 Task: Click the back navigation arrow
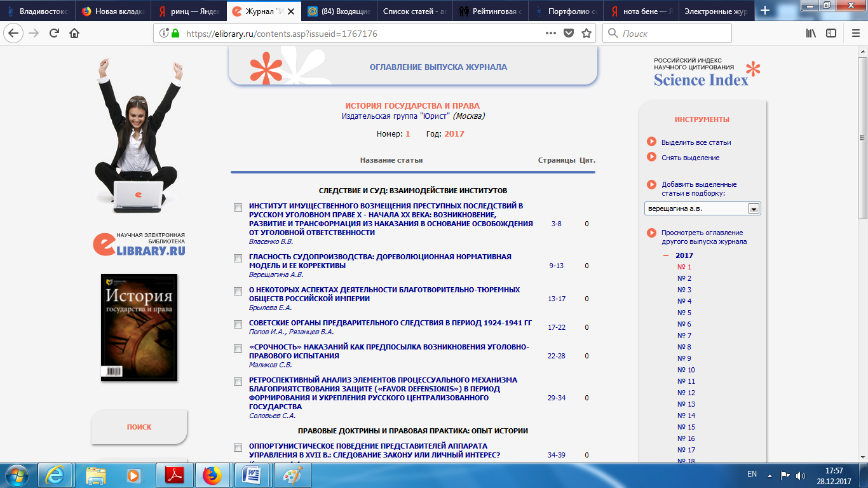pos(14,34)
